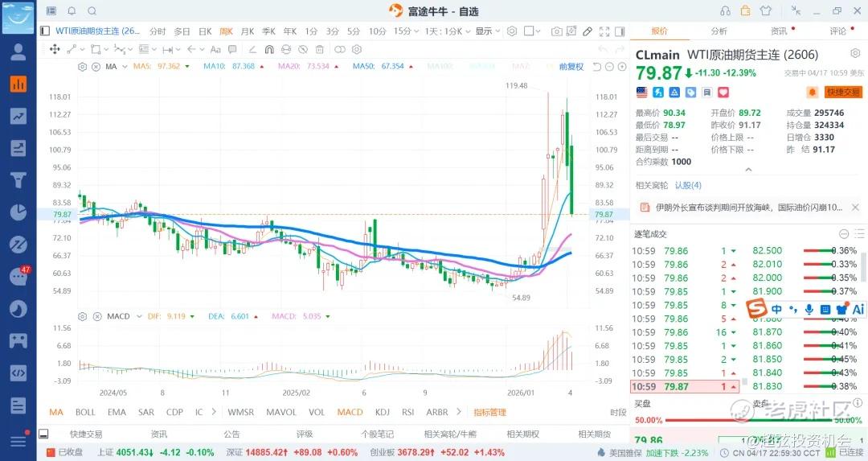
Task: Add to favorites with the heart icon
Action: 723,92
